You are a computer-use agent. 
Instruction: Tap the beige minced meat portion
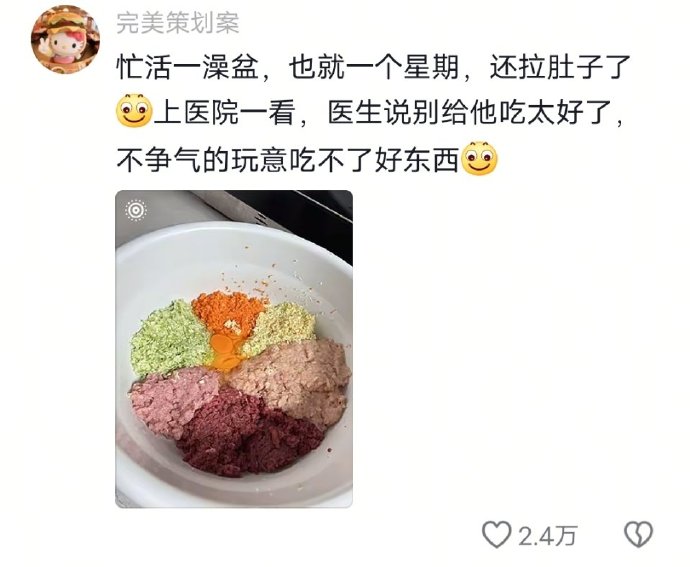point(295,381)
